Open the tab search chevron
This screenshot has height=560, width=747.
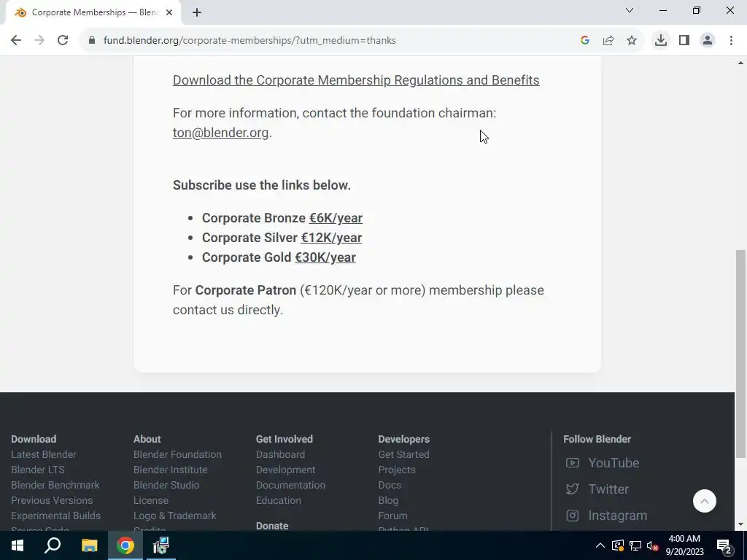click(x=630, y=10)
